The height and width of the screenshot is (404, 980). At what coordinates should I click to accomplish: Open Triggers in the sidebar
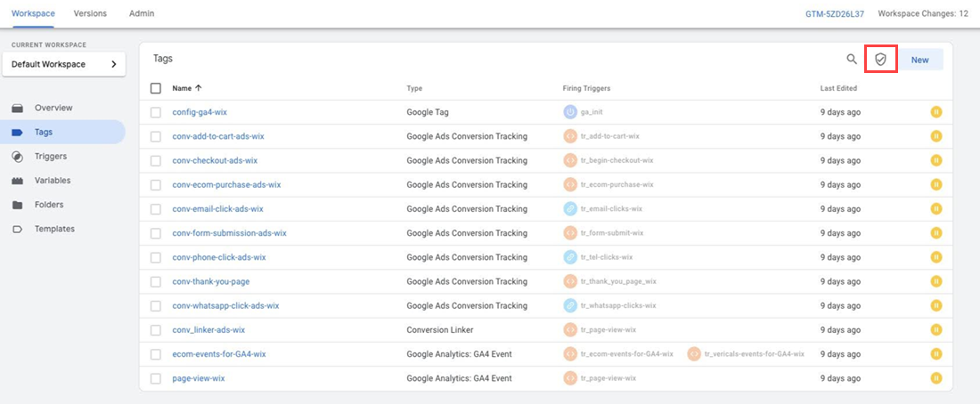[x=51, y=156]
